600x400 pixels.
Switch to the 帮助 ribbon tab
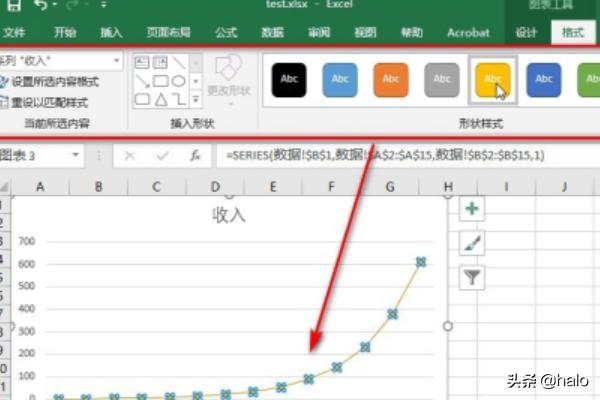tap(412, 33)
